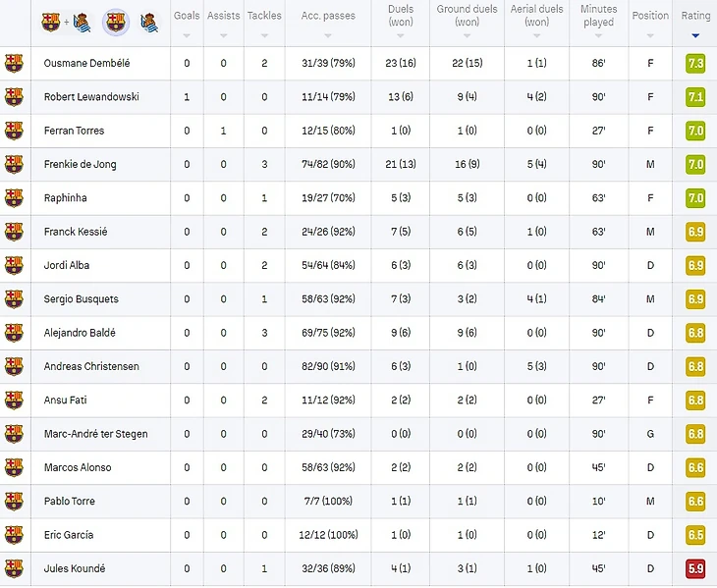Click de Jong's 16 (9) ground duels cell
This screenshot has height=588, width=717.
(467, 164)
